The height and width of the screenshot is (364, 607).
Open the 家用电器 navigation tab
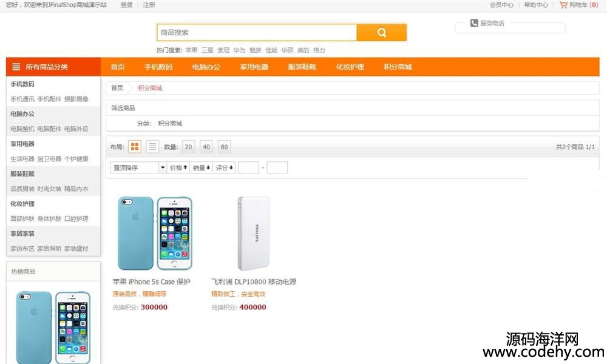[254, 67]
